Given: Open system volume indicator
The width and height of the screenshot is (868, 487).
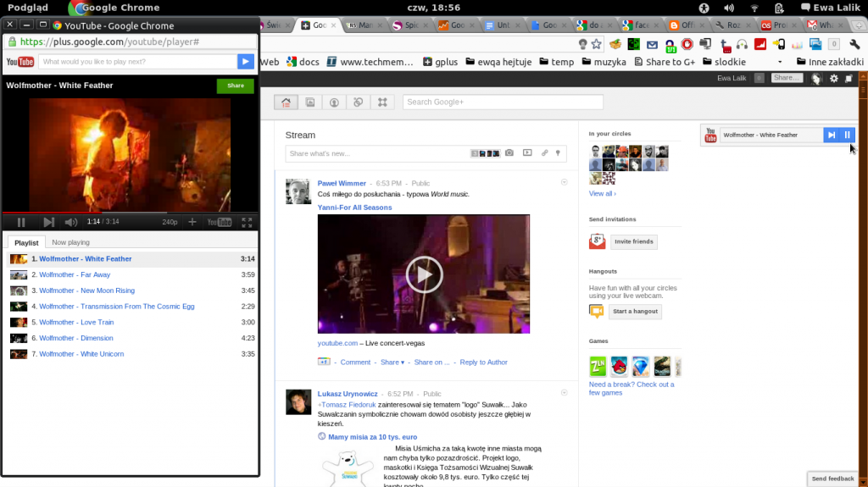Looking at the screenshot, I should pyautogui.click(x=728, y=8).
